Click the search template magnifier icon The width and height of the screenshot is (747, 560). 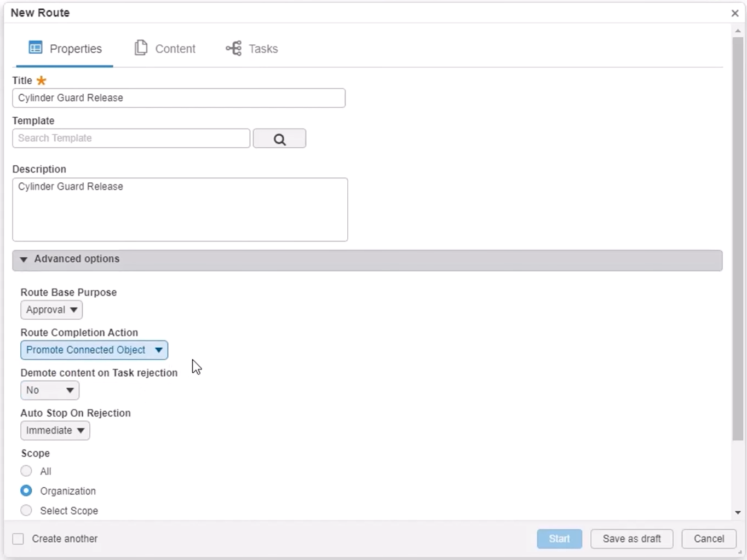click(x=279, y=139)
